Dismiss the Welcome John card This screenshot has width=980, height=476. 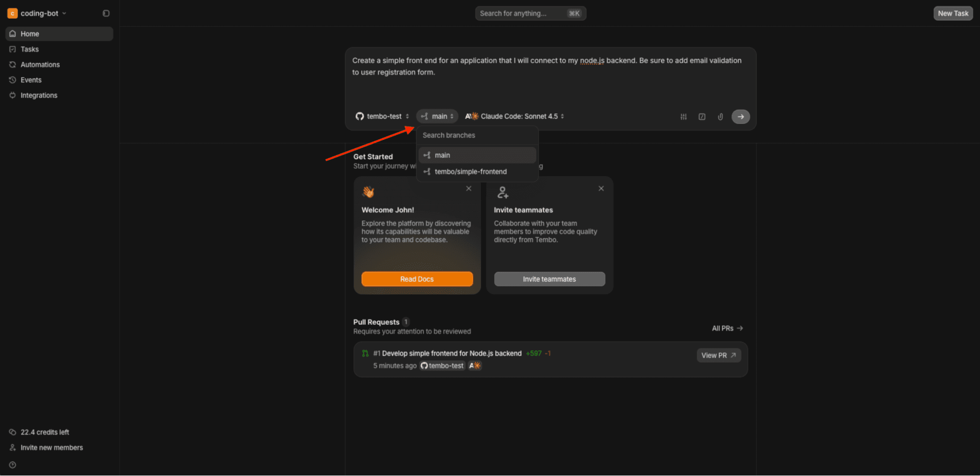469,188
